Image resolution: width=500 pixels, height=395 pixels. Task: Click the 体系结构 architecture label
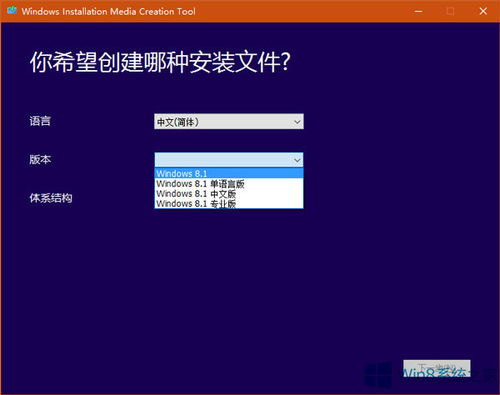coord(51,198)
